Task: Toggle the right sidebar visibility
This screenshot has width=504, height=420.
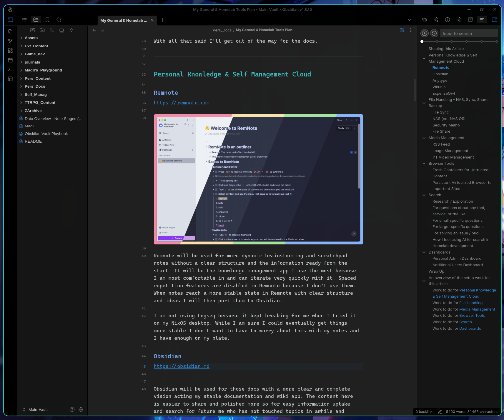Action: click(495, 20)
